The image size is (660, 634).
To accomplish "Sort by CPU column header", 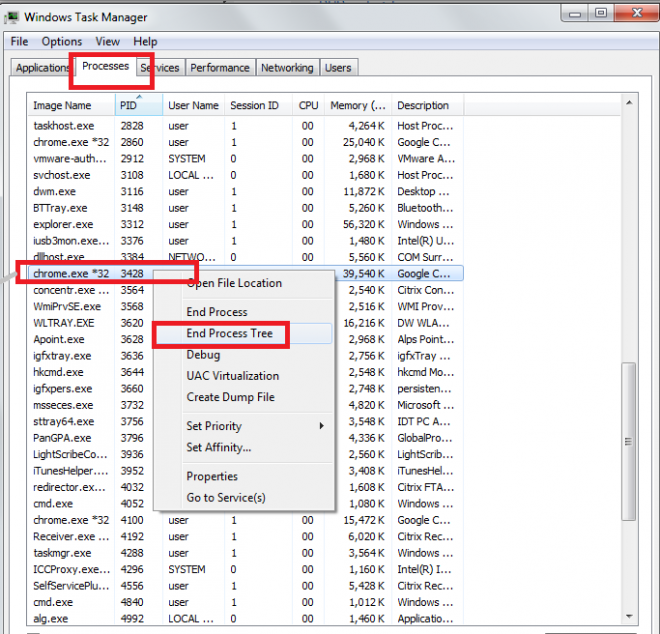I will tap(308, 105).
